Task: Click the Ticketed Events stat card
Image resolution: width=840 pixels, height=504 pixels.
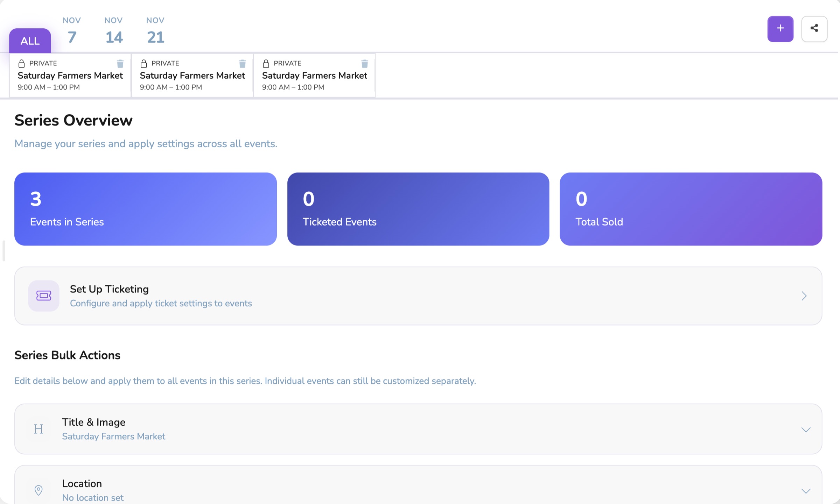Action: tap(418, 209)
